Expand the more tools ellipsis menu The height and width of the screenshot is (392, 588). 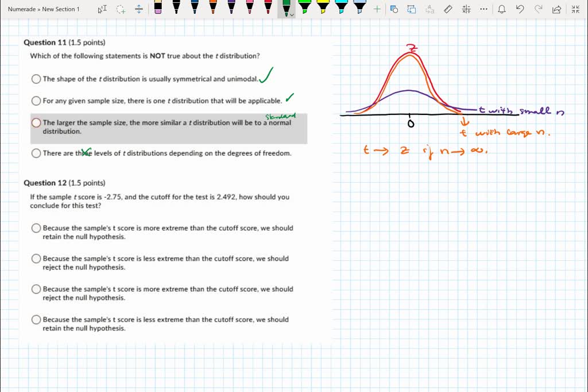point(483,9)
